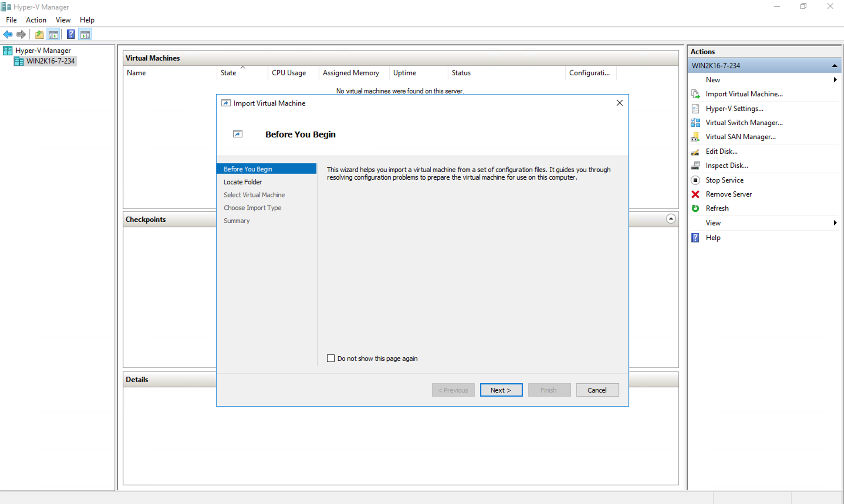844x504 pixels.
Task: Open Virtual Switch Manager... action
Action: click(x=744, y=122)
